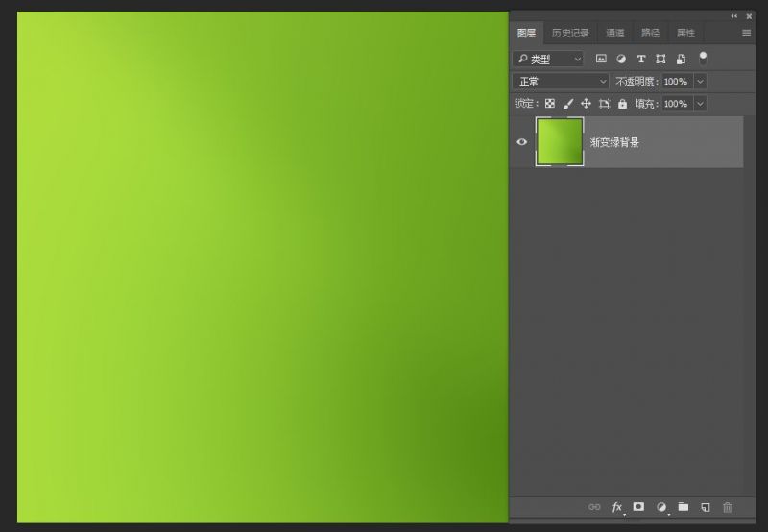Delete layer with the trash icon
Viewport: 768px width, 532px height.
tap(727, 506)
